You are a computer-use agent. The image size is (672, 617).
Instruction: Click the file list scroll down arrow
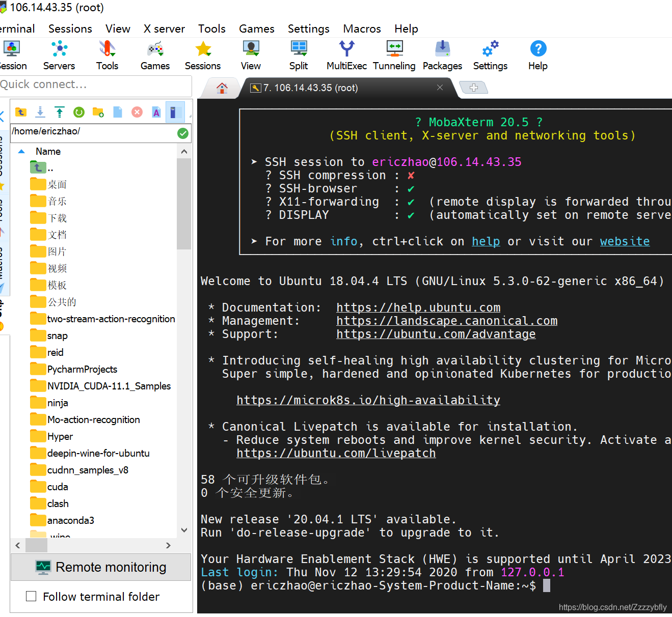184,530
